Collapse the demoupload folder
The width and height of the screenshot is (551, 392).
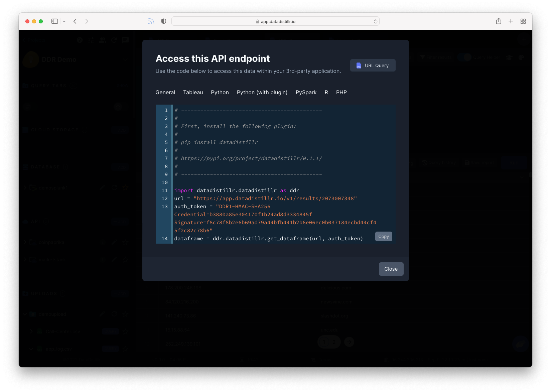pos(25,314)
